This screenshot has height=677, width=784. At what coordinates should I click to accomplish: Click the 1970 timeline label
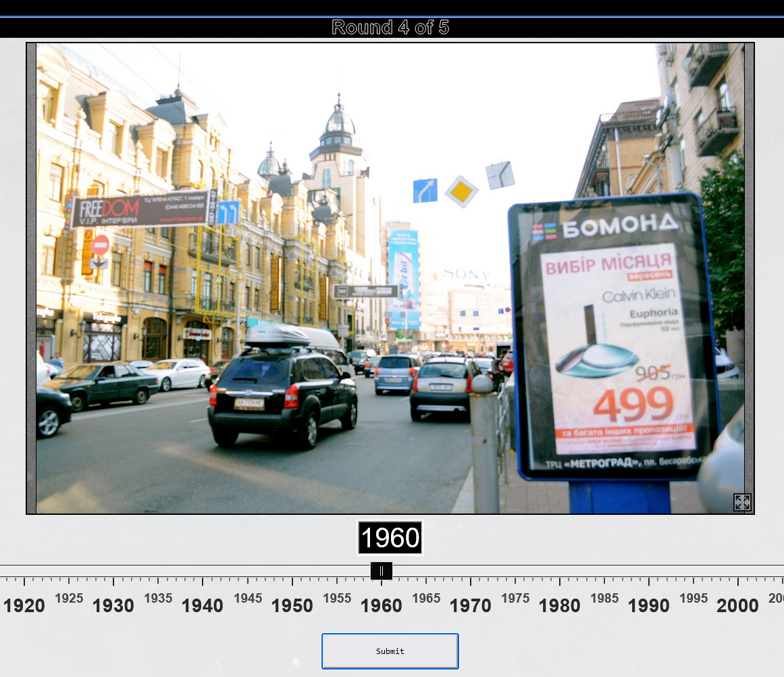pyautogui.click(x=471, y=605)
